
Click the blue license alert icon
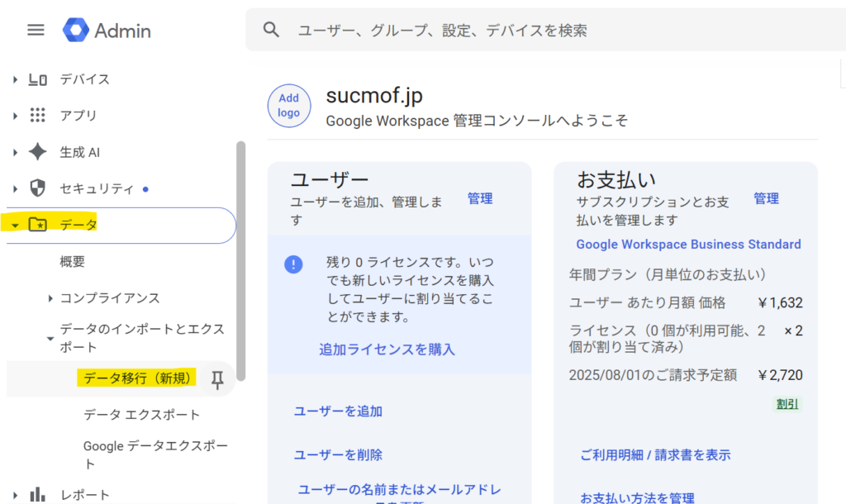click(x=293, y=264)
